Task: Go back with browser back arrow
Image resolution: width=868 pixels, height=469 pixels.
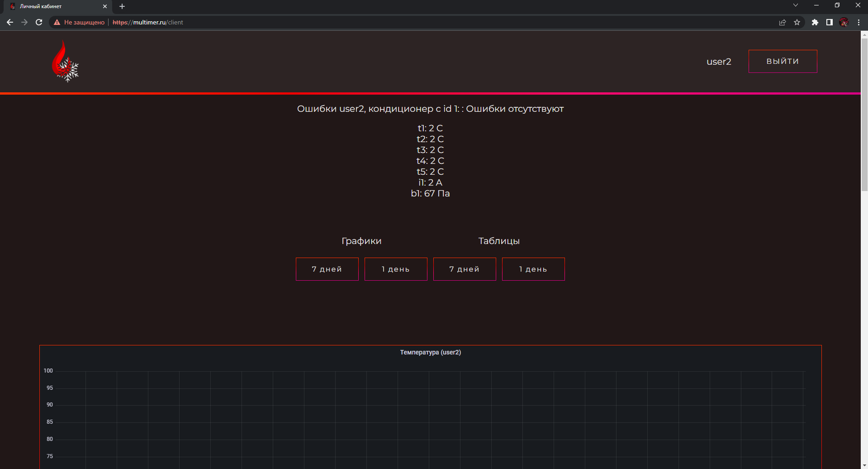Action: point(10,22)
